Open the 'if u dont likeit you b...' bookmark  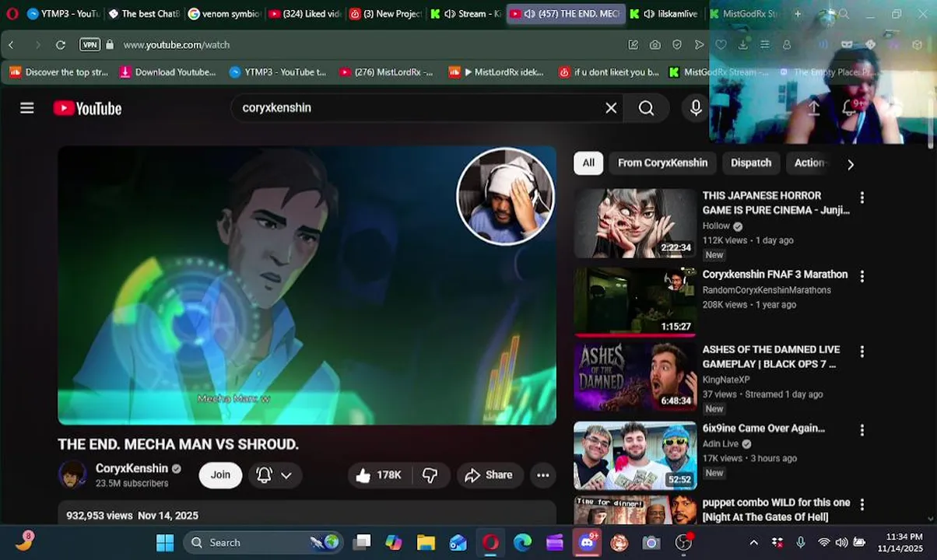(x=609, y=72)
